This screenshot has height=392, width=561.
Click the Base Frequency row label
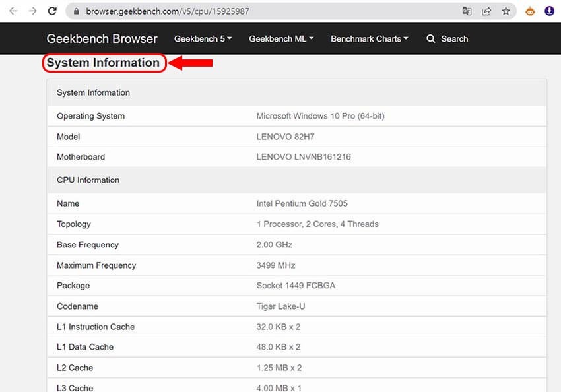pyautogui.click(x=88, y=245)
